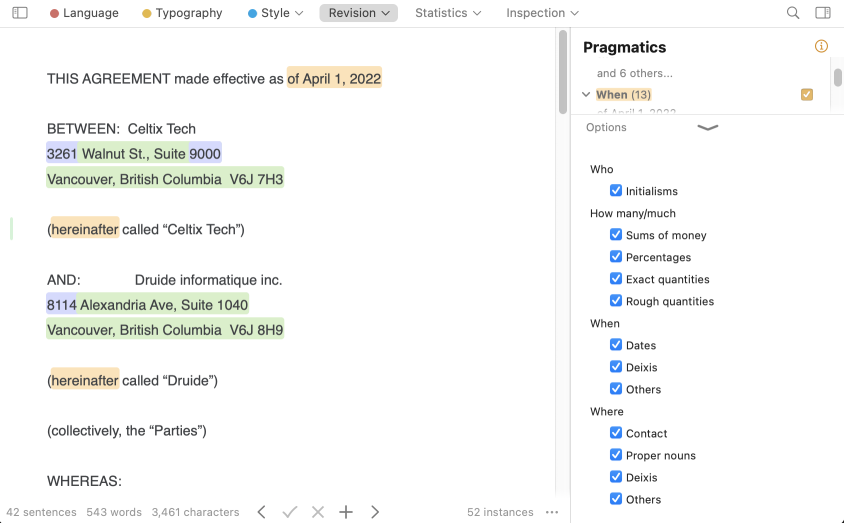Viewport: 844px width, 523px height.
Task: Open the Style dropdown menu
Action: (275, 13)
